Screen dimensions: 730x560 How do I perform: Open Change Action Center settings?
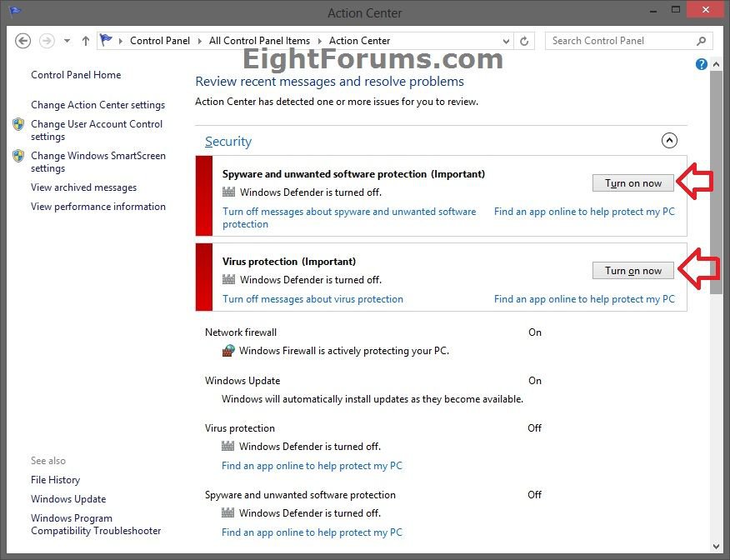[97, 105]
